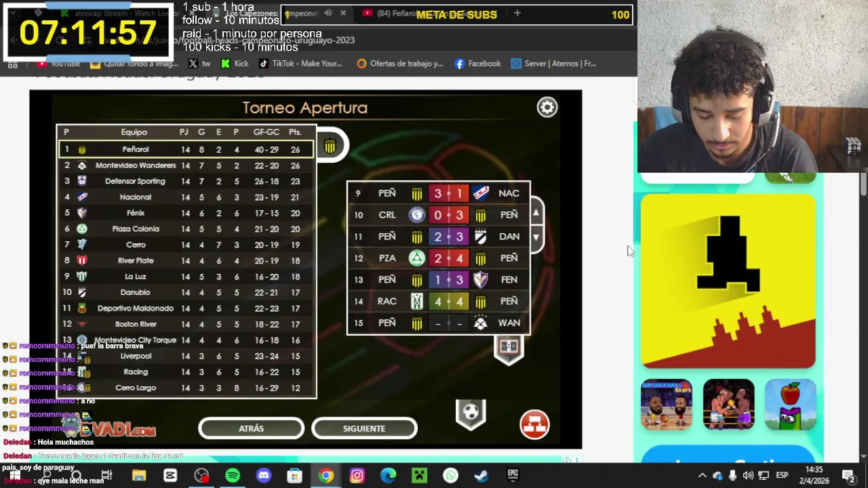This screenshot has height=488, width=868.
Task: Click the Pts. column header
Action: (x=295, y=132)
